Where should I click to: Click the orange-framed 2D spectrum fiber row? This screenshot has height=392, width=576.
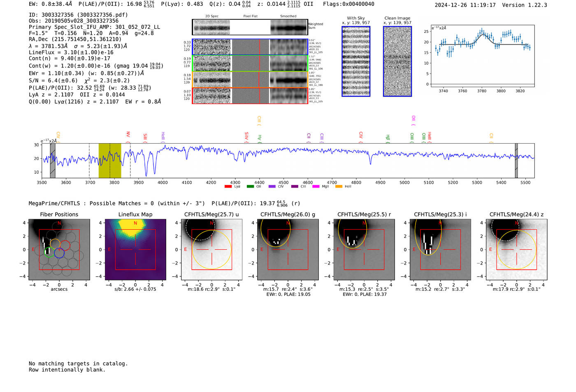[250, 79]
